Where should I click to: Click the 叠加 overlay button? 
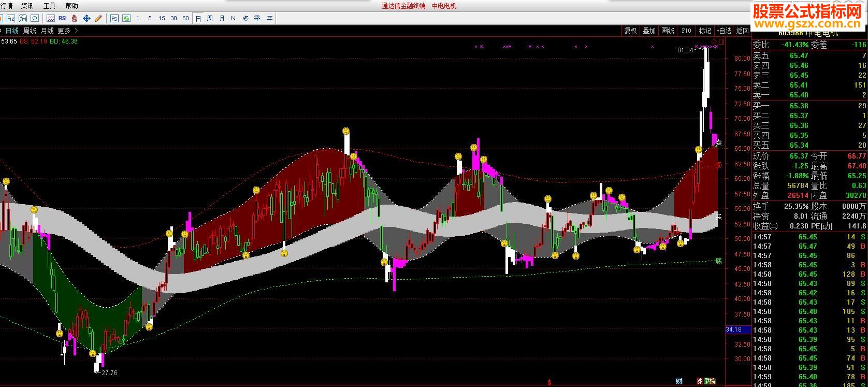pos(649,31)
